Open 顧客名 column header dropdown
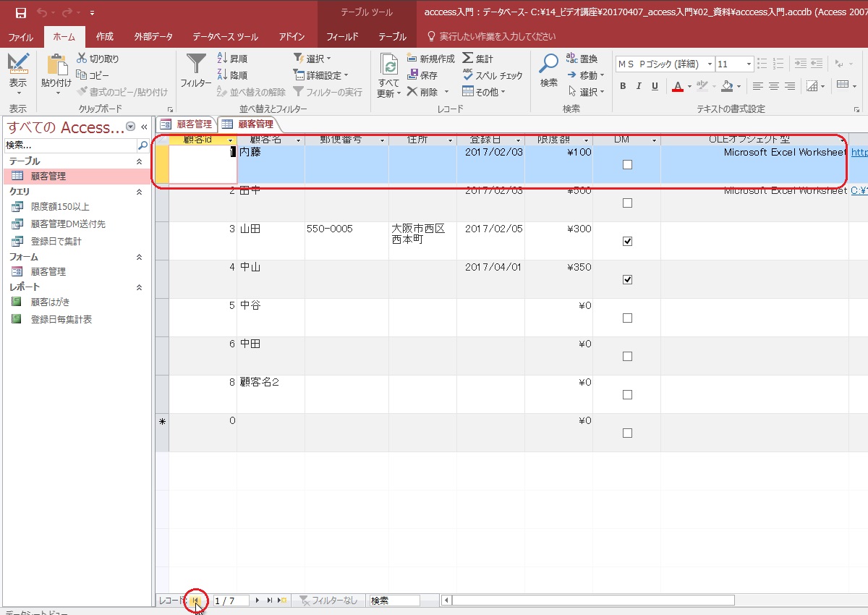The height and width of the screenshot is (615, 868). point(298,140)
